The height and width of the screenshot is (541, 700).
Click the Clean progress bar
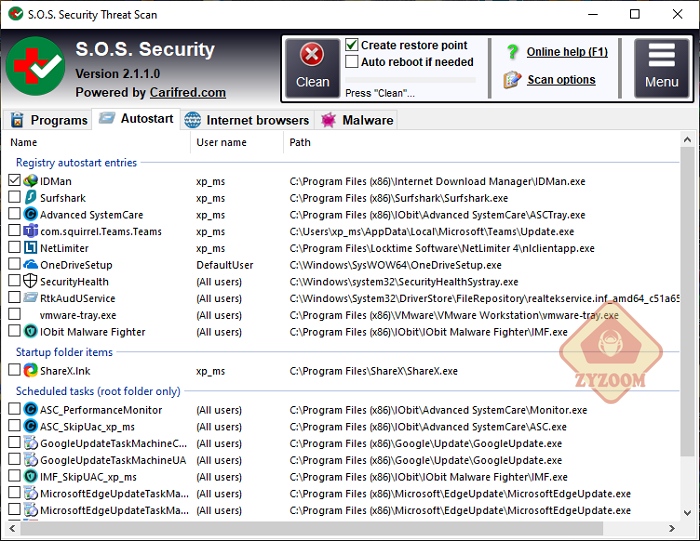pyautogui.click(x=410, y=80)
